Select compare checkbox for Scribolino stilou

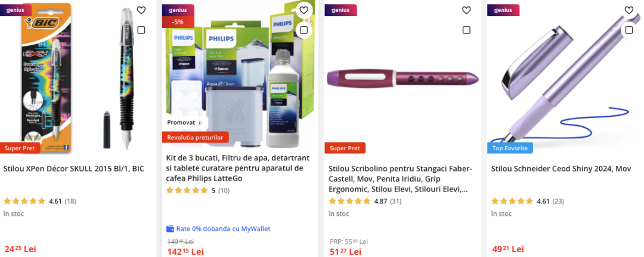pos(466,30)
